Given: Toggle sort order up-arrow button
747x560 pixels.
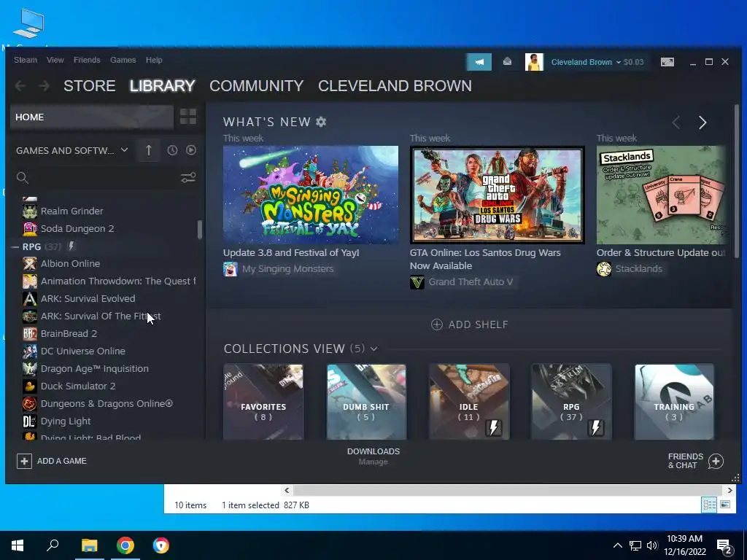Looking at the screenshot, I should pyautogui.click(x=149, y=150).
